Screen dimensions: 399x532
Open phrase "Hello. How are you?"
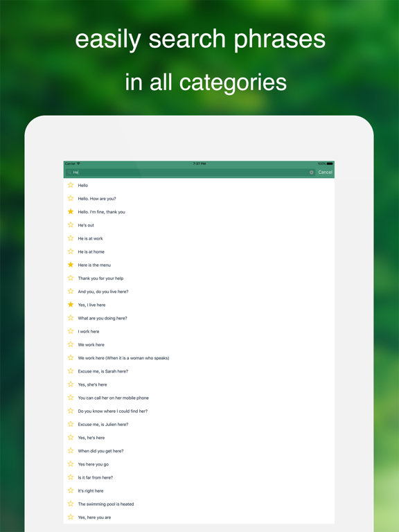pyautogui.click(x=199, y=199)
